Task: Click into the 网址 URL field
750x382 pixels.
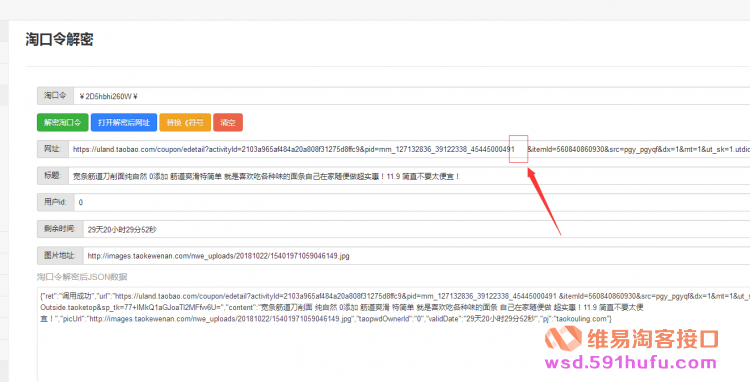Action: coord(409,149)
